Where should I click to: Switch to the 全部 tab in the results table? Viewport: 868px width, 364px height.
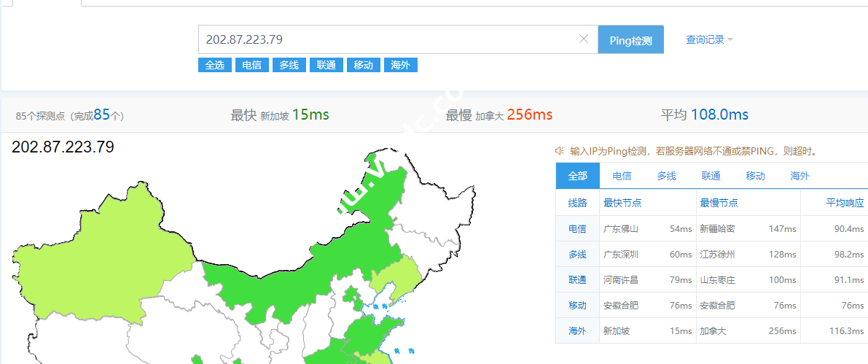click(577, 176)
